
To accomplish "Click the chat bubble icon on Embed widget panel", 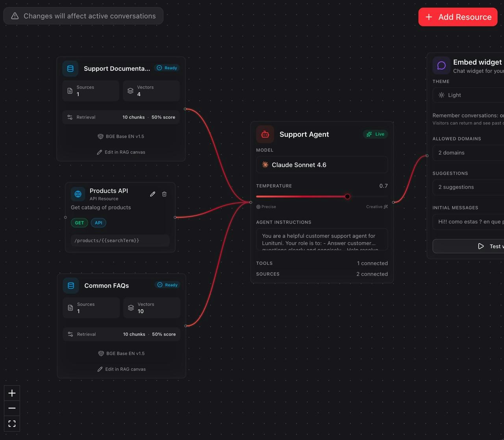I will click(x=441, y=65).
